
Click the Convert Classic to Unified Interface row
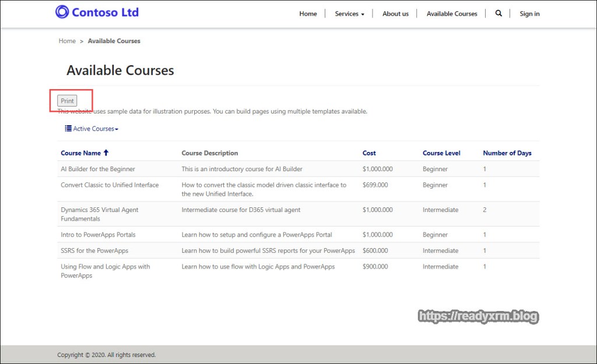(x=110, y=185)
